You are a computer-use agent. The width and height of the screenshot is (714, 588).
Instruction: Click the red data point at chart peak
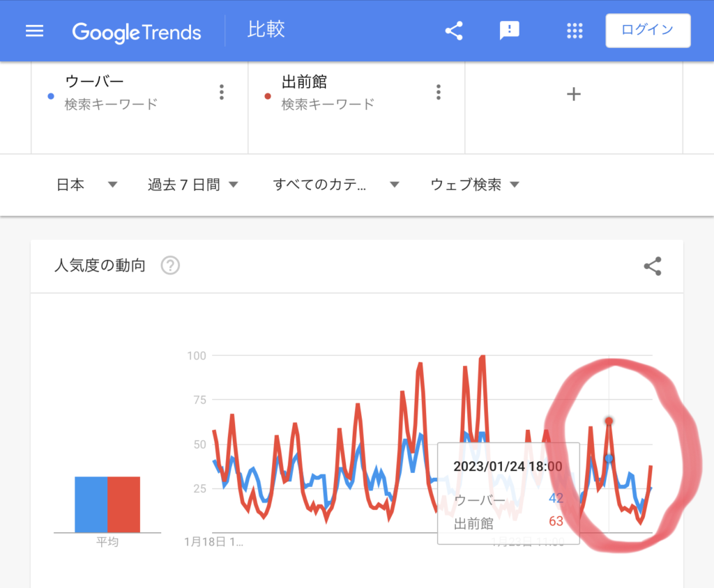pyautogui.click(x=609, y=421)
